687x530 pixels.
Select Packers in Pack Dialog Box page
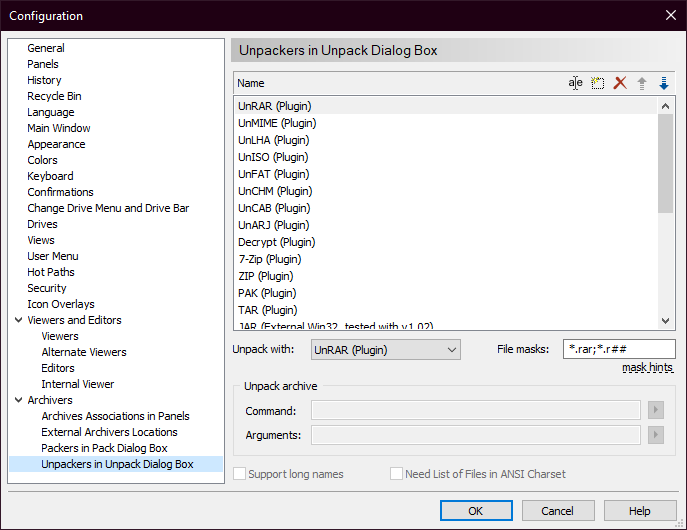(x=104, y=448)
